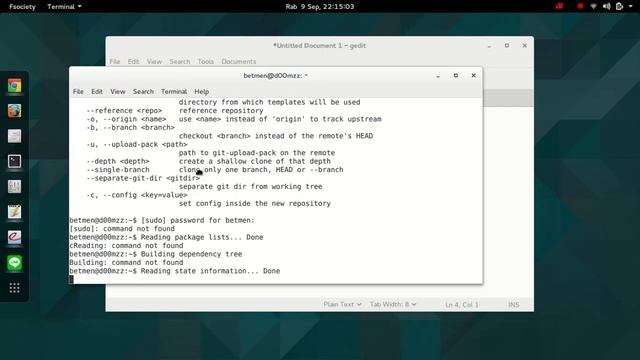Open the terminal File menu
The width and height of the screenshot is (640, 360).
click(x=78, y=91)
